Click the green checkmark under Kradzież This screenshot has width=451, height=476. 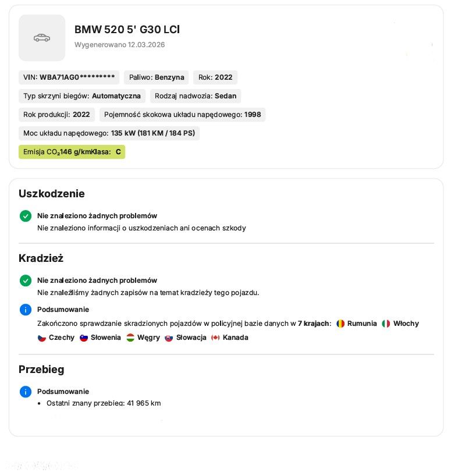pos(26,280)
